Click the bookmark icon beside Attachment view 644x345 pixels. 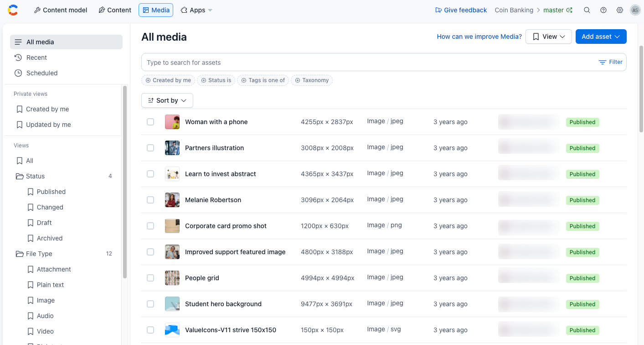[30, 269]
